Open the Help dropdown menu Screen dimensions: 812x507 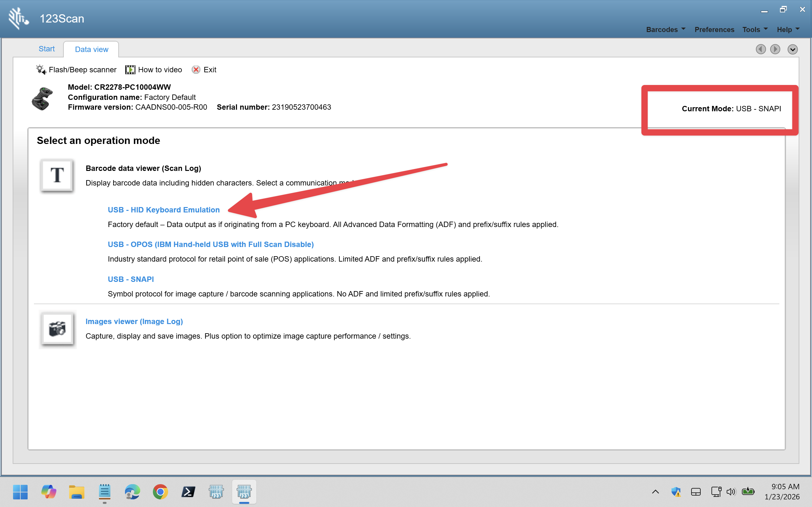[x=788, y=29]
